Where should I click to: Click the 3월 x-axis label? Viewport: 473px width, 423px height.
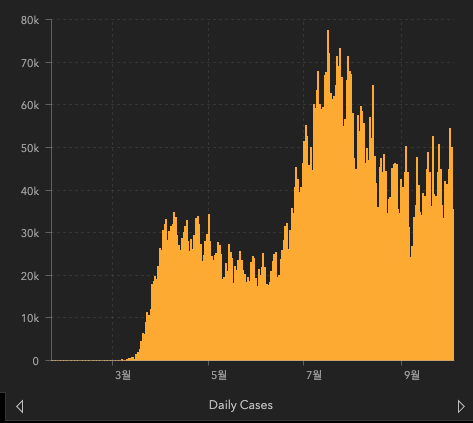coord(123,375)
